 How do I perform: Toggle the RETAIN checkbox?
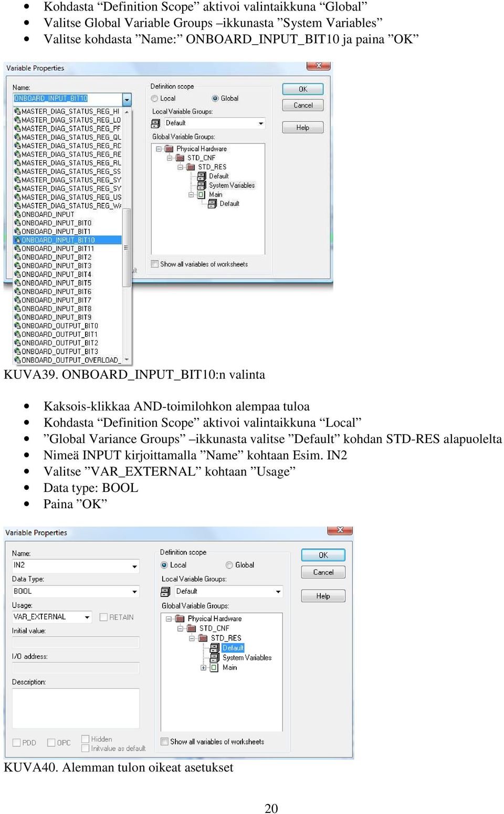[103, 617]
